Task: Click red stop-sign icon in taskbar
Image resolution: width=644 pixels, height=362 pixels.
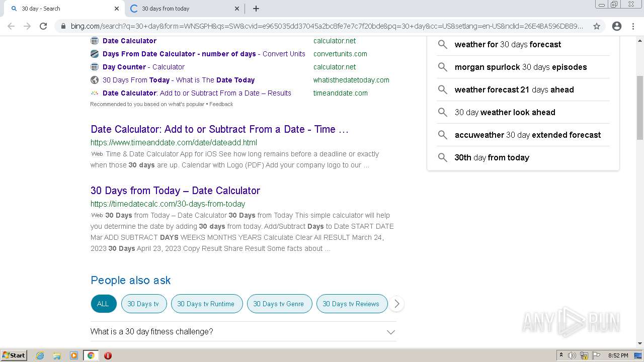Action: point(108,355)
